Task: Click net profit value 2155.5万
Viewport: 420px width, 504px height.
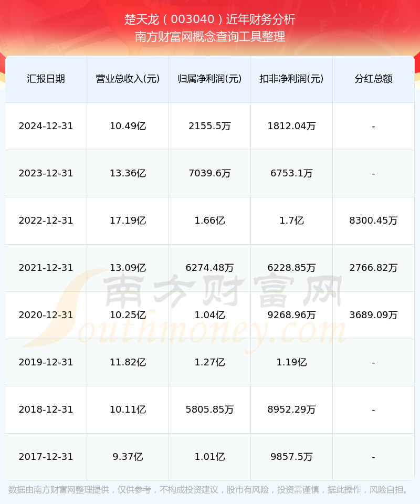Action: (210, 126)
